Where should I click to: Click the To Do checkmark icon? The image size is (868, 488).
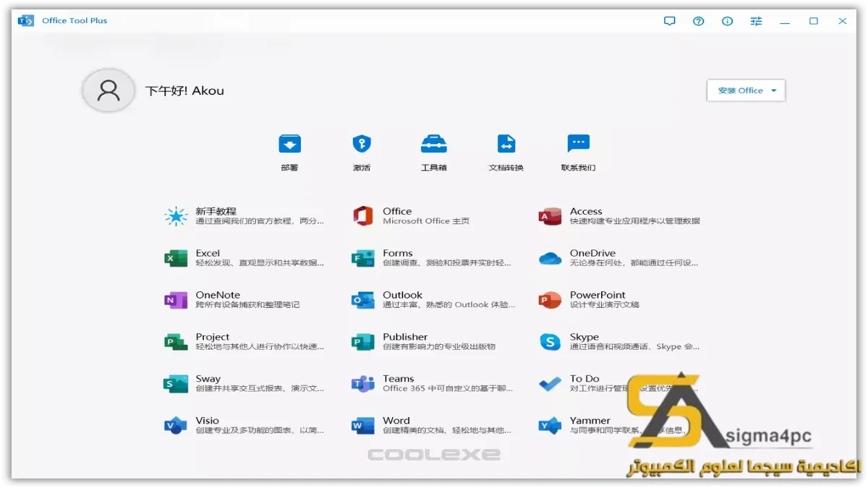550,384
